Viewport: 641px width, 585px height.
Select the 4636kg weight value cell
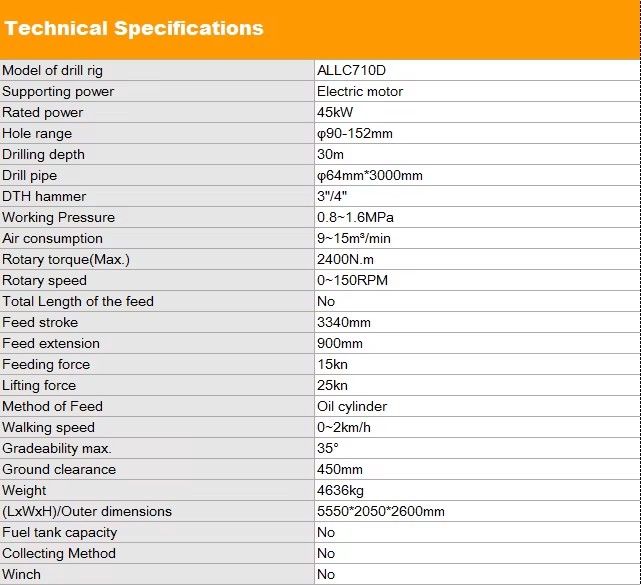point(477,490)
